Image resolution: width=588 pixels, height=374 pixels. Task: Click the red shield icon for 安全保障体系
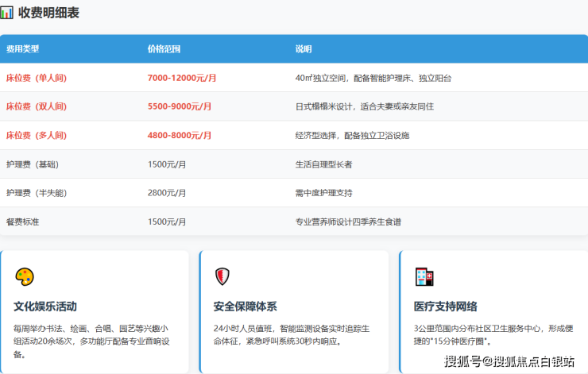coord(222,277)
